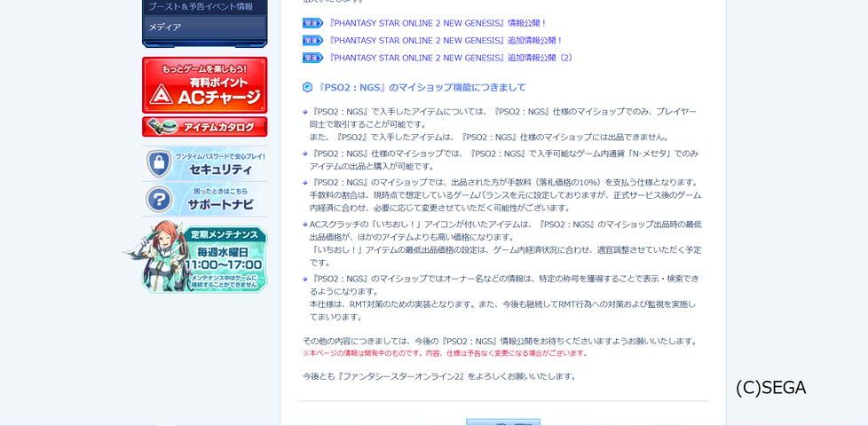Viewport: 868px width, 426px height.
Task: Click paragraph starting その他の内容につきましては
Action: pos(500,341)
